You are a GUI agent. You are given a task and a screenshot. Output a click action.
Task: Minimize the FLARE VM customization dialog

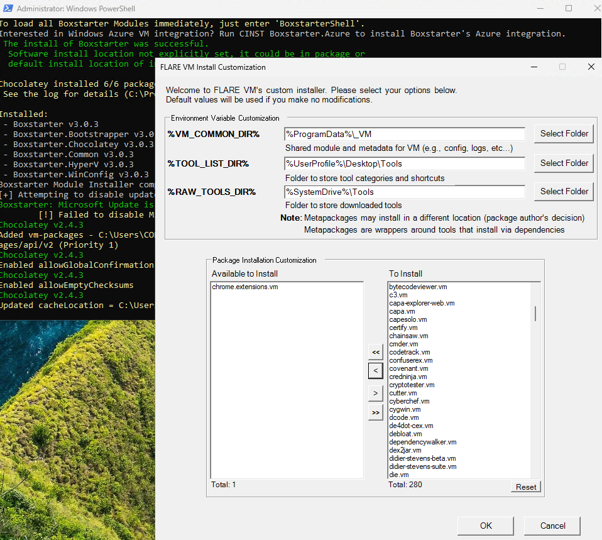click(x=534, y=67)
